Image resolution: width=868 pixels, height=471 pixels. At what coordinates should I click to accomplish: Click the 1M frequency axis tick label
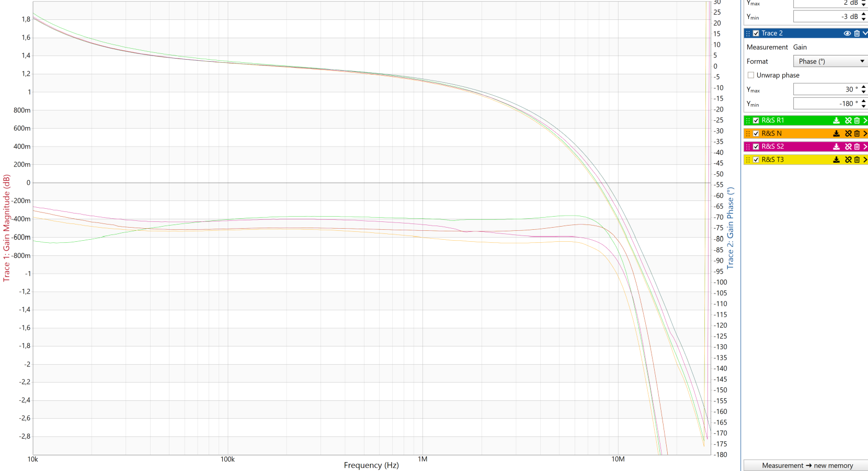coord(422,459)
